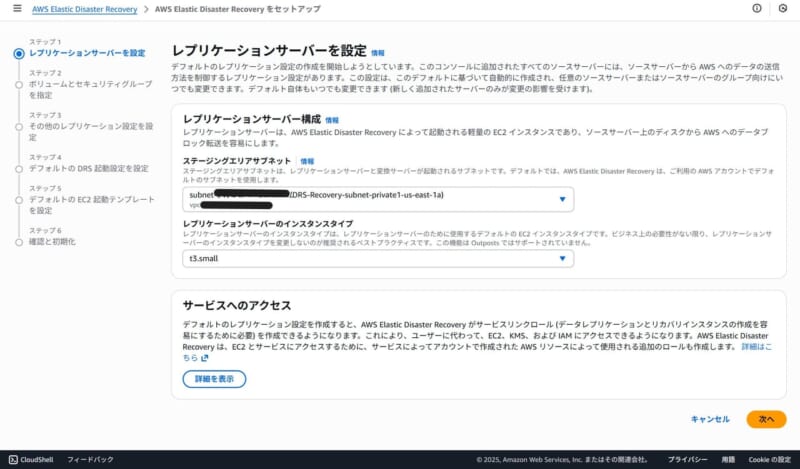
Task: Click the clock icon at top right
Action: point(783,9)
